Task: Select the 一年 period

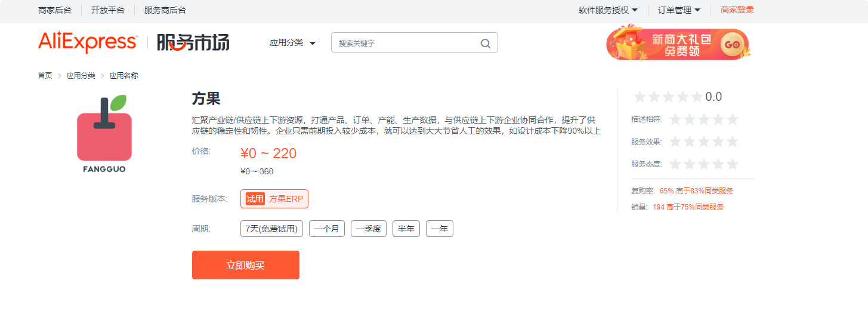Action: point(440,229)
